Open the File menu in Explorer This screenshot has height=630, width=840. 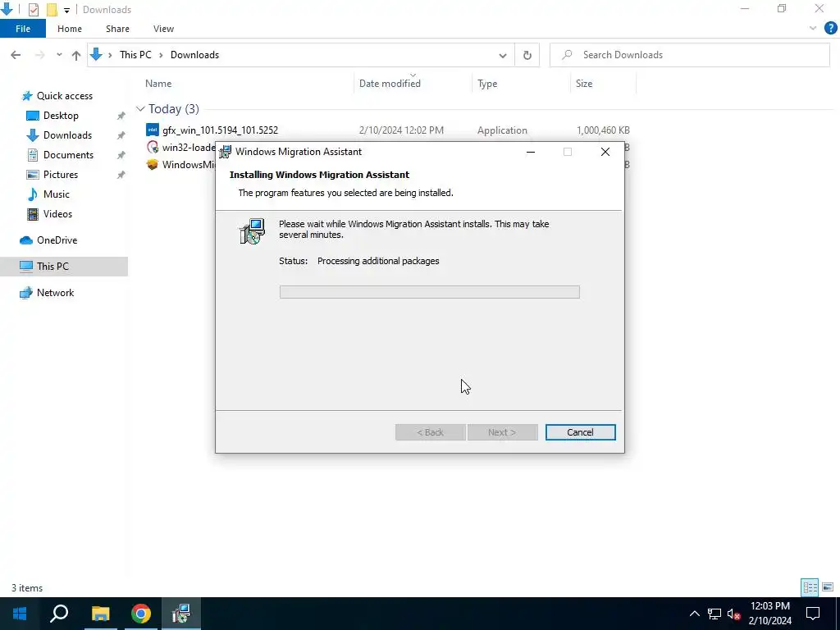point(22,29)
